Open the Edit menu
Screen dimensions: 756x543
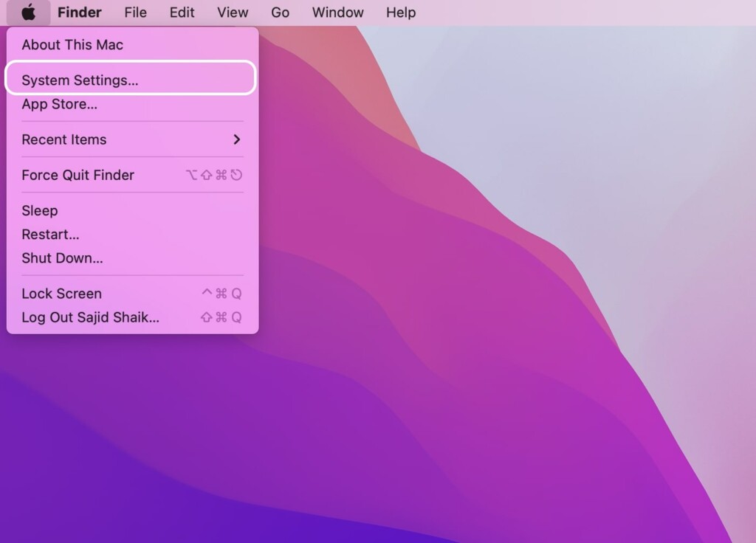(182, 13)
